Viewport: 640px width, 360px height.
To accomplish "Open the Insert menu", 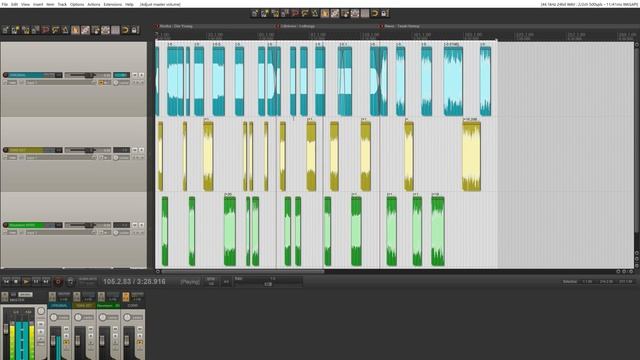I will pyautogui.click(x=38, y=4).
